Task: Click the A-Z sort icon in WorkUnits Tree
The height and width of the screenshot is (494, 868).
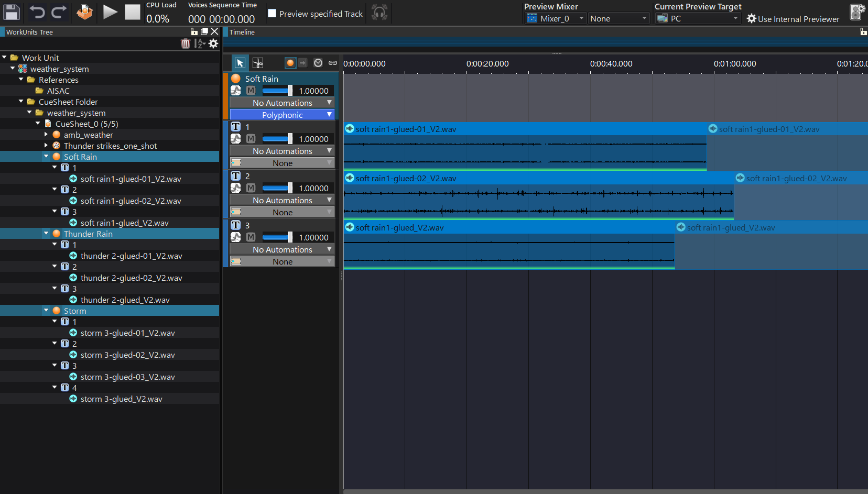Action: point(199,43)
